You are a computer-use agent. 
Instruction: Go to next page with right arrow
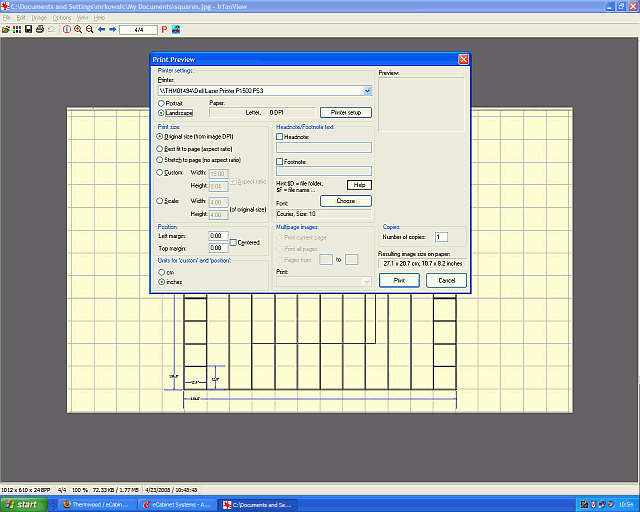[112, 29]
